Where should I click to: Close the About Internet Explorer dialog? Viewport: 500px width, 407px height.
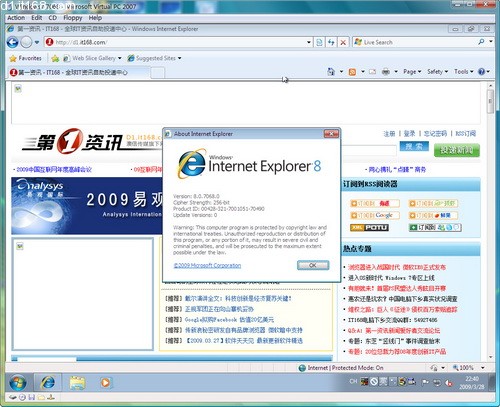(x=331, y=134)
